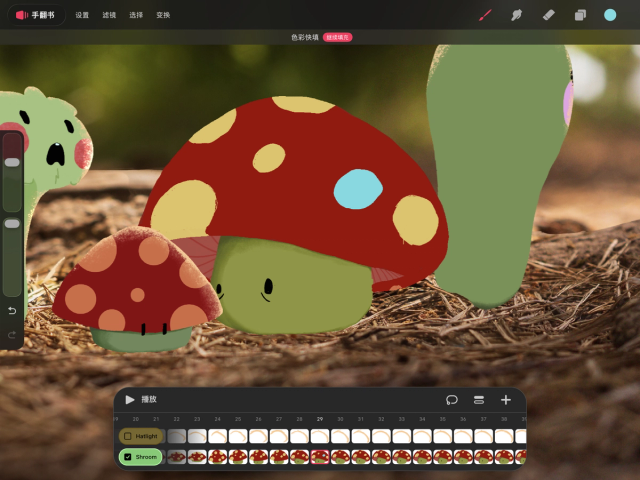Open the timeline track options icon
This screenshot has height=480, width=640.
(479, 400)
